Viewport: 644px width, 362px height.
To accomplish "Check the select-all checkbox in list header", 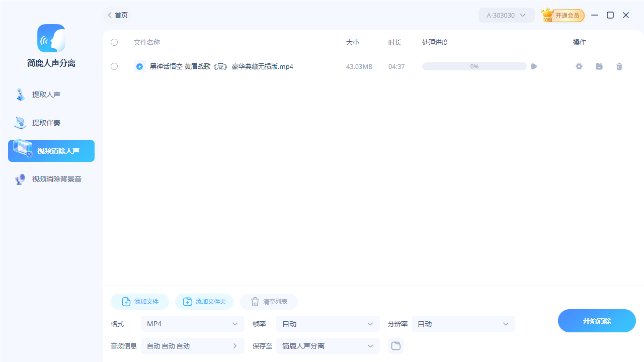I will pyautogui.click(x=114, y=42).
